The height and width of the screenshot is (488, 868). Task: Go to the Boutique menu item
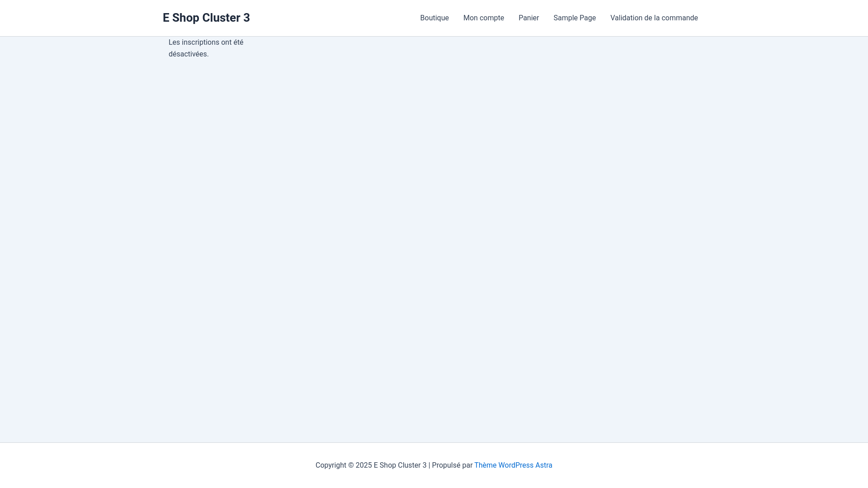click(434, 18)
